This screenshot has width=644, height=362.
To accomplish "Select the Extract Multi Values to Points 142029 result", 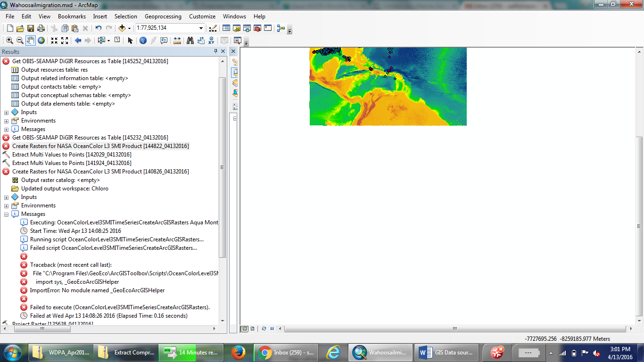I will pos(72,155).
